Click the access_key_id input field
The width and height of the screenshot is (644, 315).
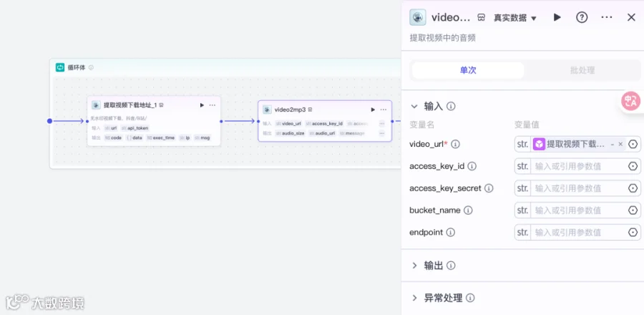pyautogui.click(x=577, y=166)
